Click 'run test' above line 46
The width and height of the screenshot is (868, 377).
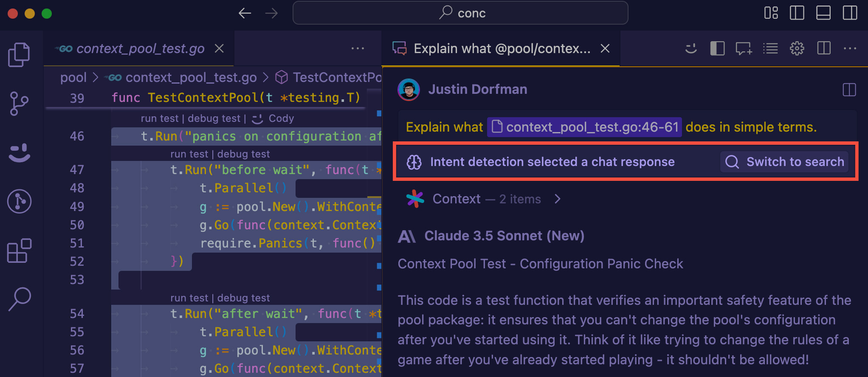tap(160, 118)
